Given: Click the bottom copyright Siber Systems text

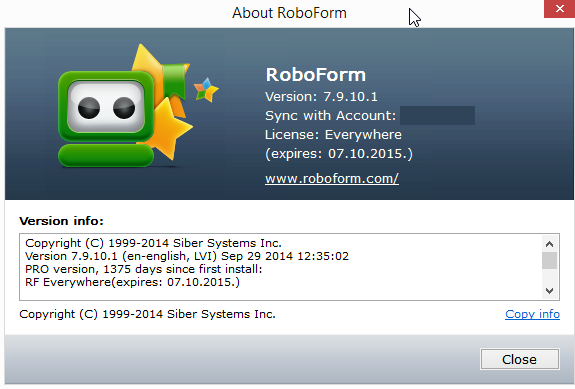Looking at the screenshot, I should click(x=147, y=314).
